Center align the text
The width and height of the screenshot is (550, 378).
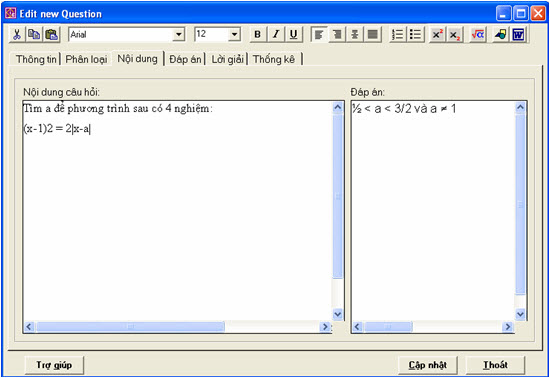[355, 35]
